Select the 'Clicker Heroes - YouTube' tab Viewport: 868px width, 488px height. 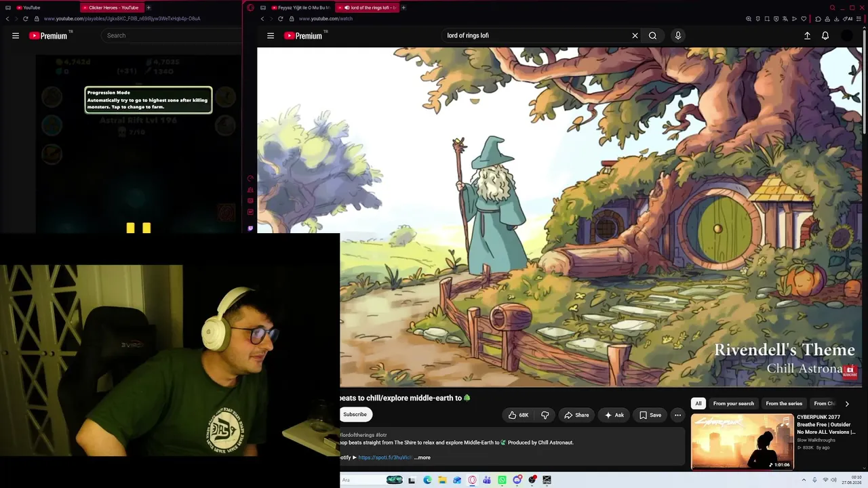111,7
